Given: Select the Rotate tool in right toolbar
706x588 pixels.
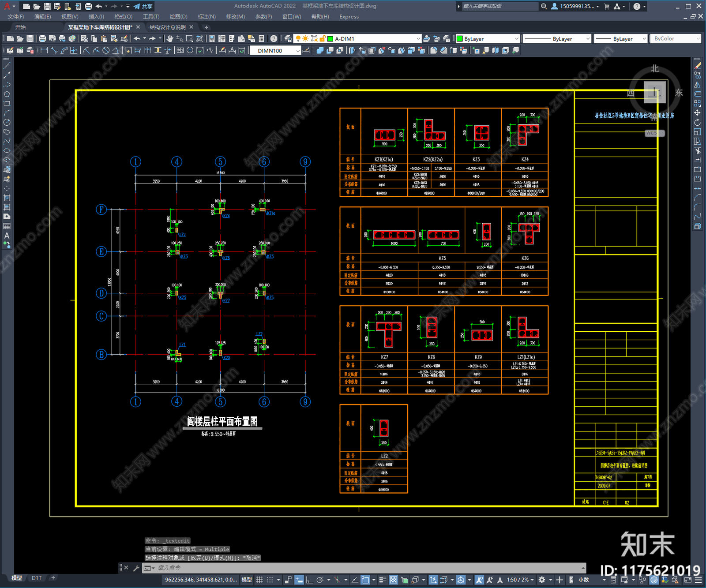Looking at the screenshot, I should 697,122.
